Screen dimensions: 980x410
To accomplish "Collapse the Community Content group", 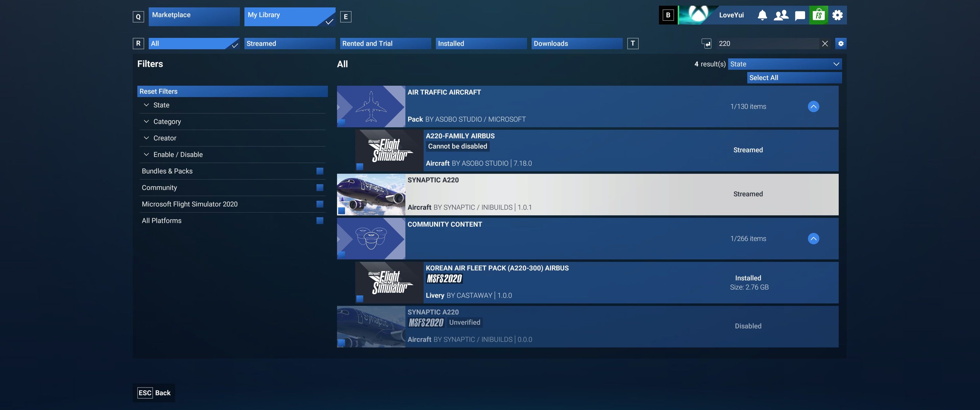I will point(813,239).
